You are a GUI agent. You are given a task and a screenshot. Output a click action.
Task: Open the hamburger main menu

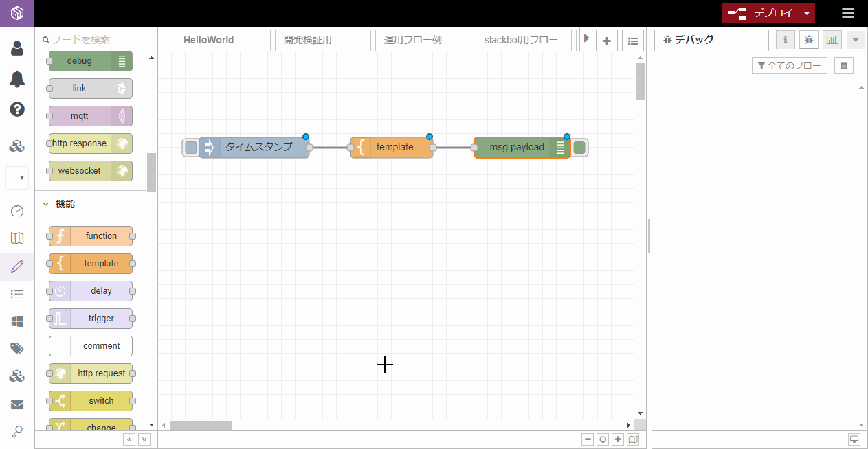coord(848,13)
